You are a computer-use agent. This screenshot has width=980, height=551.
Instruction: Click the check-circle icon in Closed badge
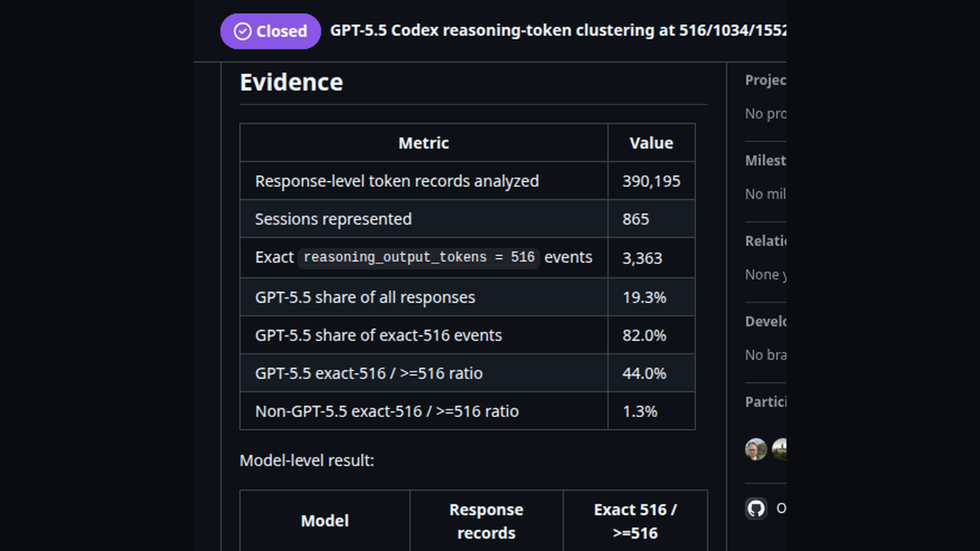(243, 31)
